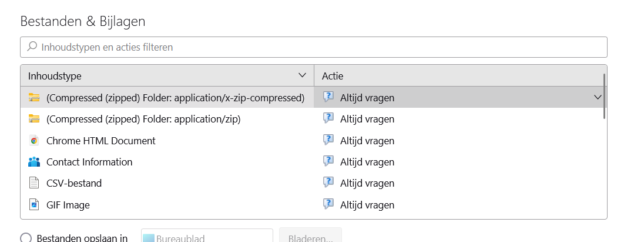The width and height of the screenshot is (644, 242).
Task: Click the application/zip folder icon
Action: [34, 119]
